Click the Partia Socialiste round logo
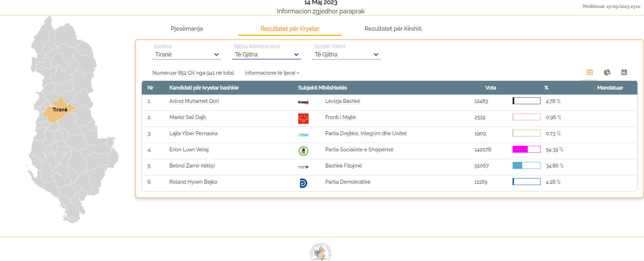644x261 pixels. (303, 151)
